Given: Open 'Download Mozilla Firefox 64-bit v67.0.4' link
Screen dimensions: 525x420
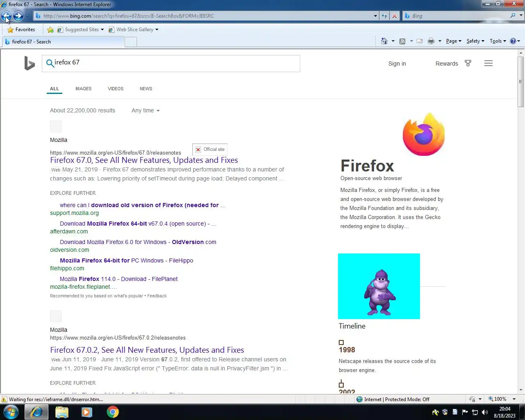Looking at the screenshot, I should pos(138,224).
